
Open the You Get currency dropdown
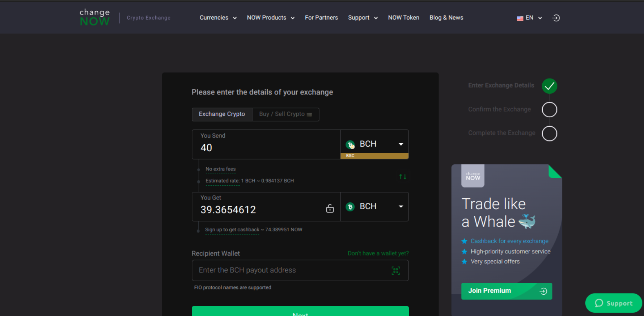click(x=374, y=207)
